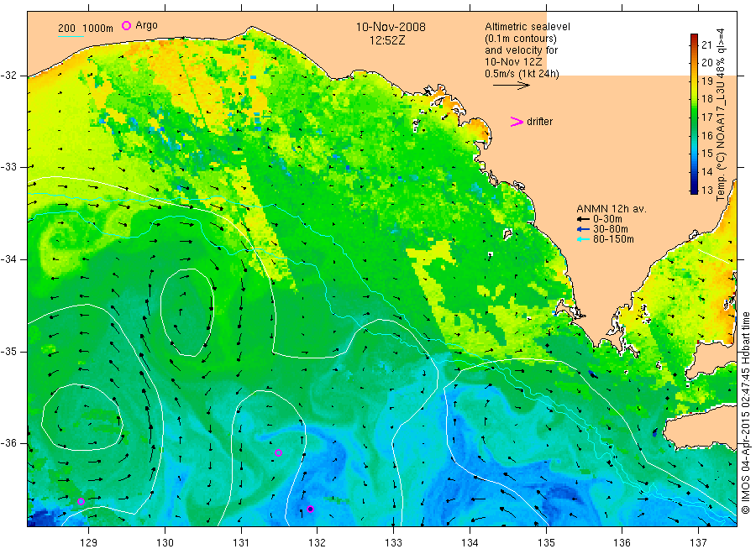The image size is (756, 554).
Task: Select the cyan 80-150m ANMN arrow
Action: (x=584, y=239)
